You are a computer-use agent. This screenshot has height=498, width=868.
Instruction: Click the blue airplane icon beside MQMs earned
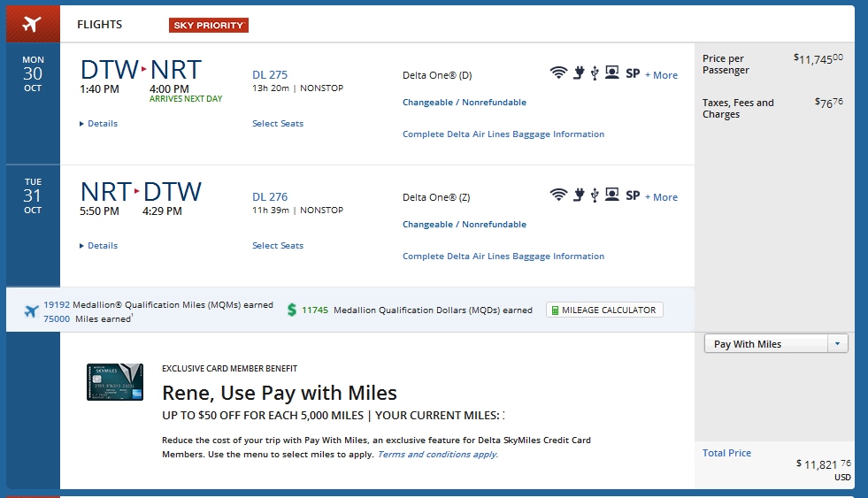tap(32, 310)
